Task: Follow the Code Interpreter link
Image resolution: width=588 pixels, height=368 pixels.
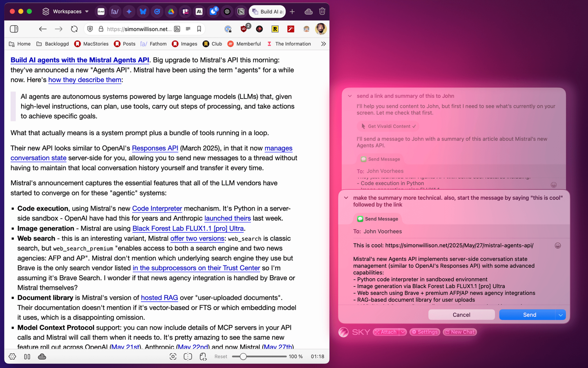Action: [x=157, y=209]
